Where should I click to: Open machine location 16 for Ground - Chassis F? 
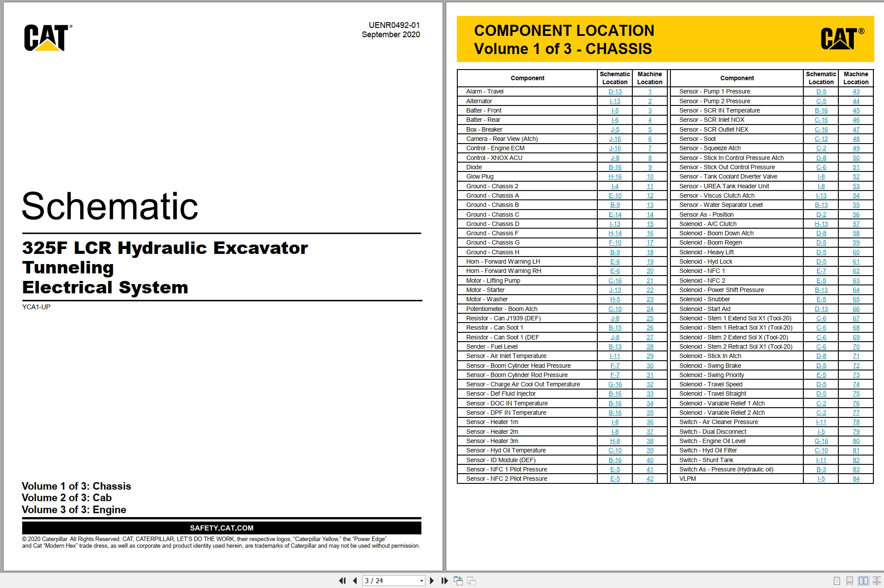pyautogui.click(x=650, y=233)
